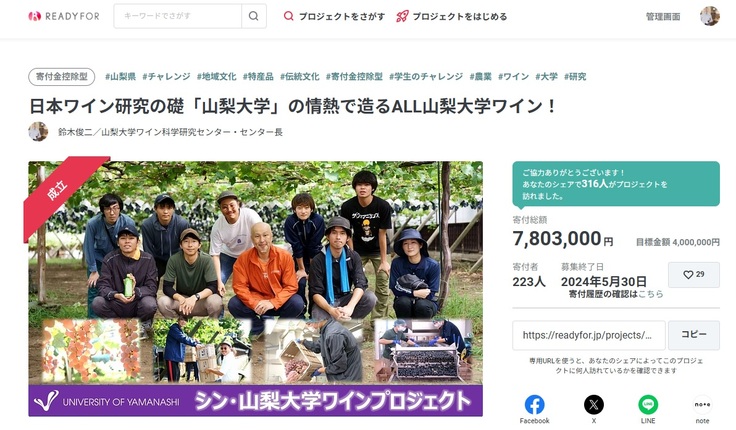Click the search magnifier button
The image size is (736, 430).
point(253,16)
